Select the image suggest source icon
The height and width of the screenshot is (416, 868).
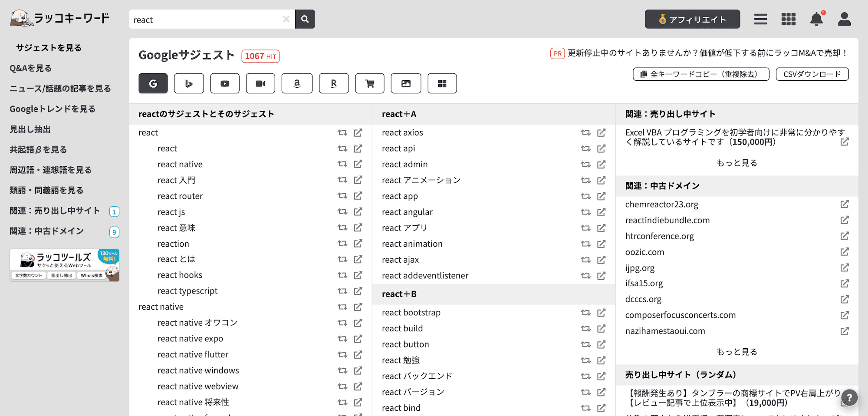tap(406, 83)
